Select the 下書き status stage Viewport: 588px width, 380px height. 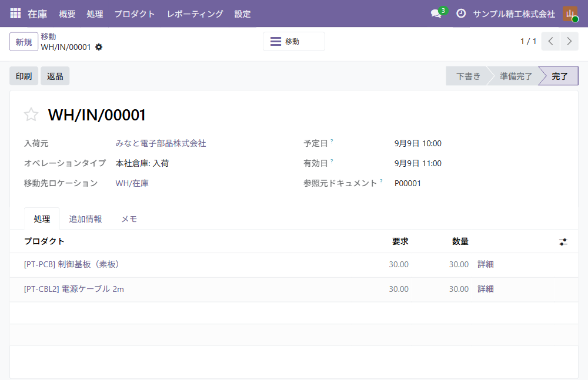click(467, 76)
